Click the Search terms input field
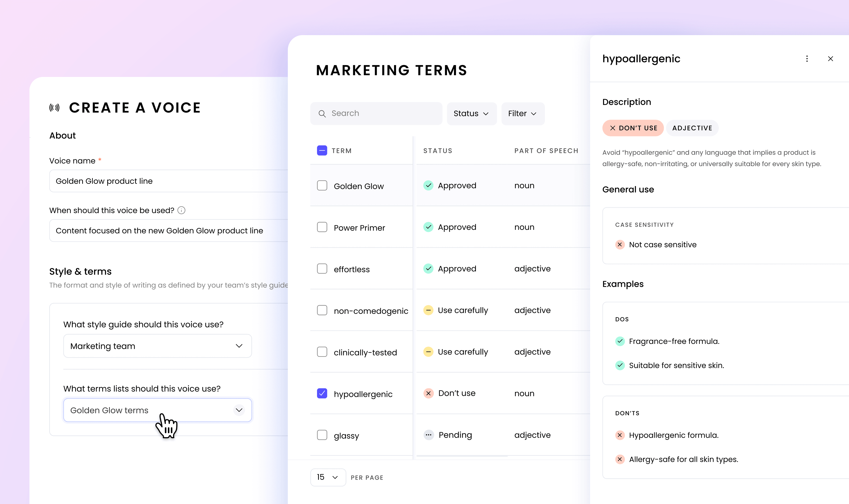The width and height of the screenshot is (849, 504). [376, 113]
